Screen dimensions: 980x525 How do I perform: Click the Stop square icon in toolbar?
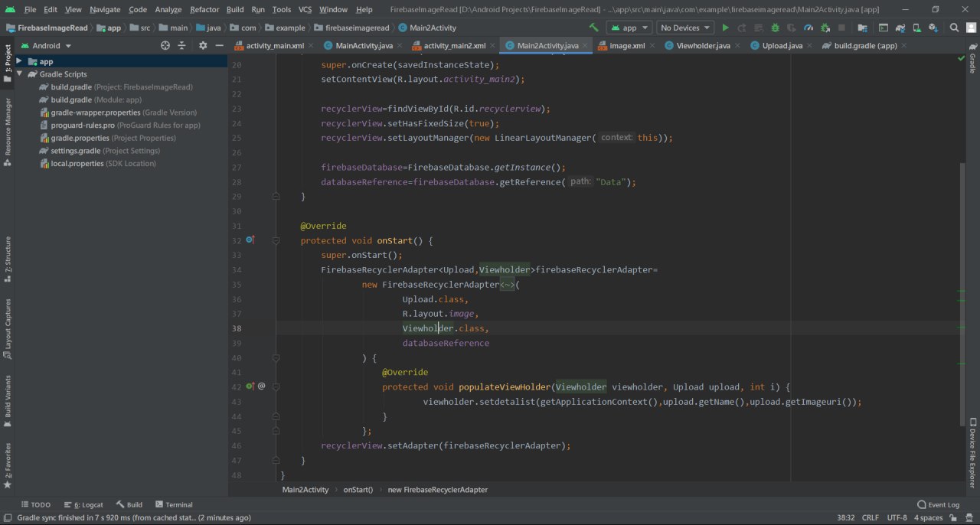pos(841,28)
